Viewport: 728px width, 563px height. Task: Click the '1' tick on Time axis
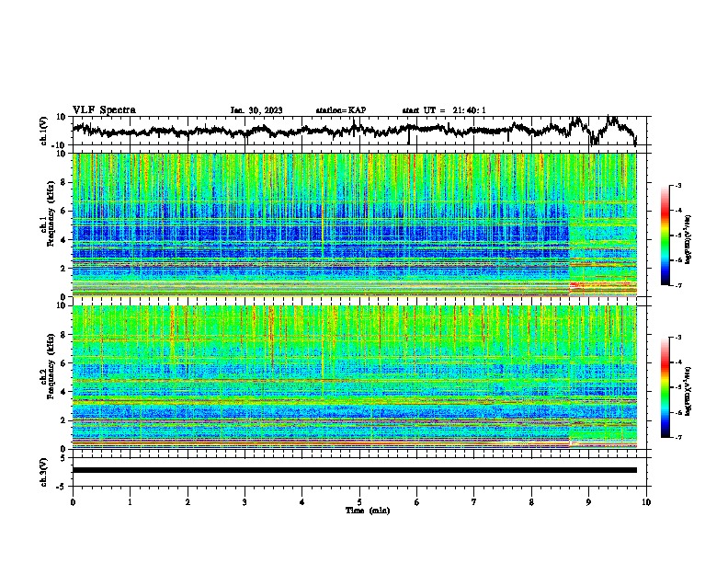[130, 502]
